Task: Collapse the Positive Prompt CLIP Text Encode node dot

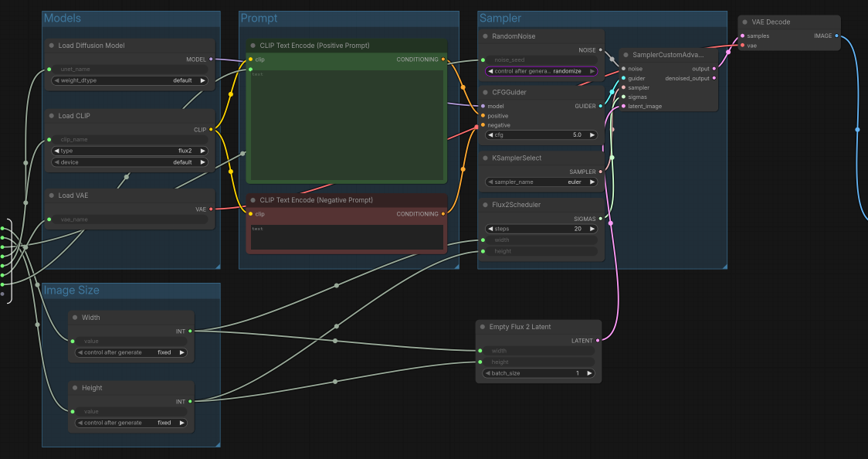Action: [x=253, y=46]
